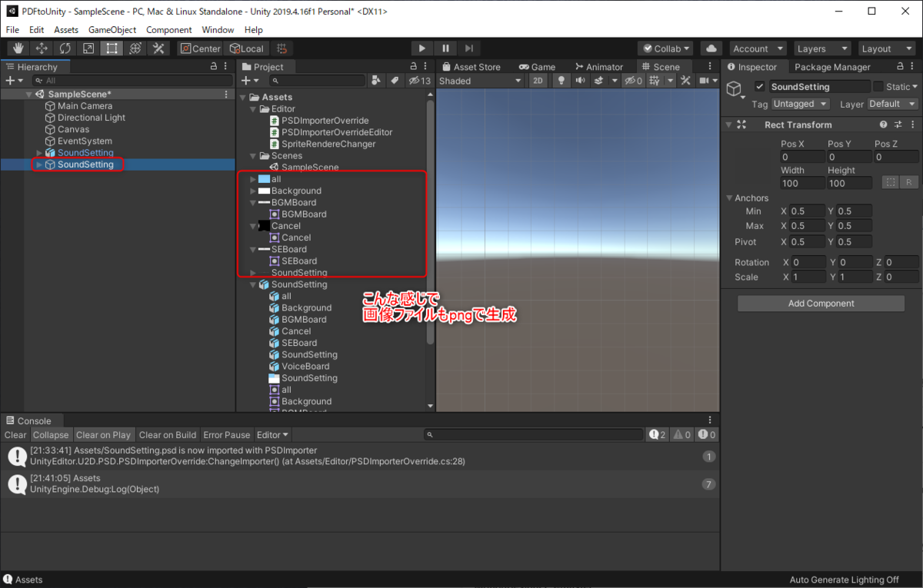The width and height of the screenshot is (923, 588).
Task: Toggle scene effects icon
Action: click(597, 81)
